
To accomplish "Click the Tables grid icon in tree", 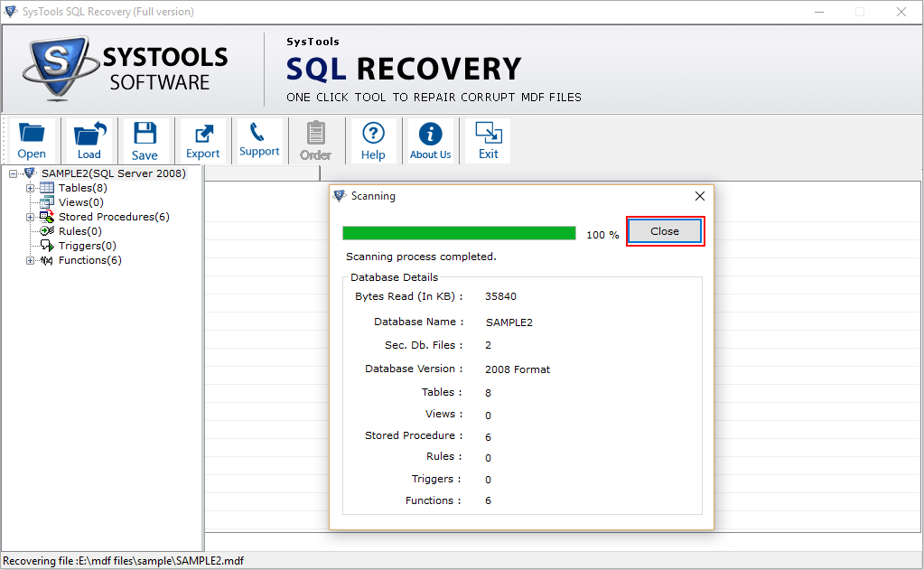I will pos(47,188).
